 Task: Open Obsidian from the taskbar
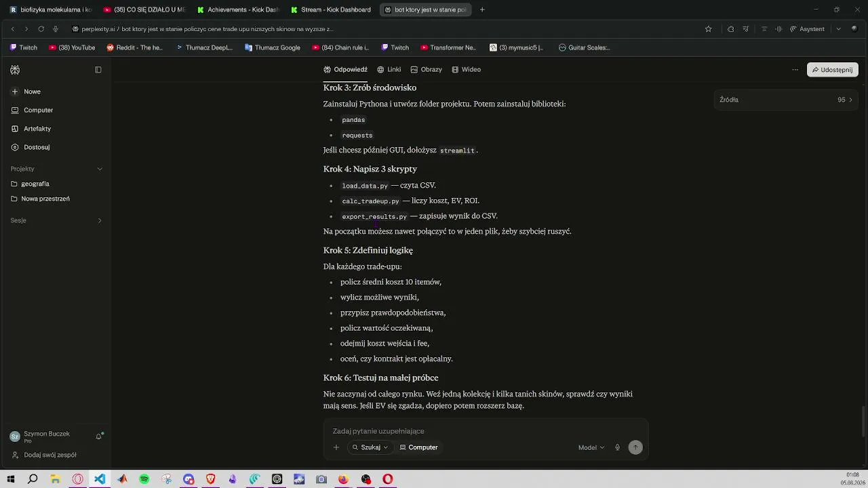233,479
